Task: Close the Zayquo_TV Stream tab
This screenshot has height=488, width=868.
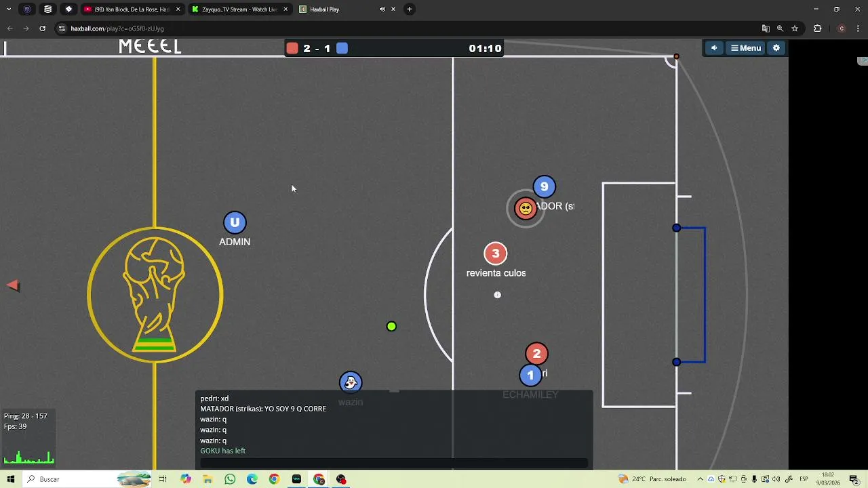Action: (285, 9)
